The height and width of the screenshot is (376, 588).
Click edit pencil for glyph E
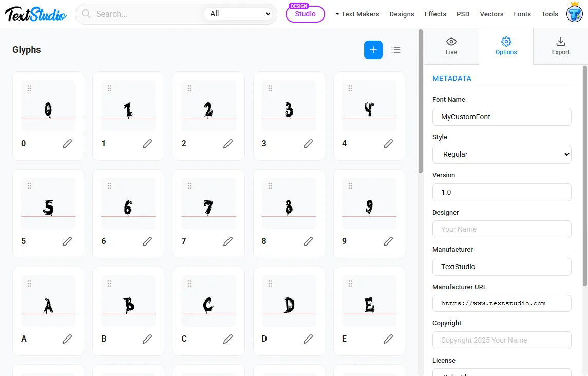pos(388,339)
